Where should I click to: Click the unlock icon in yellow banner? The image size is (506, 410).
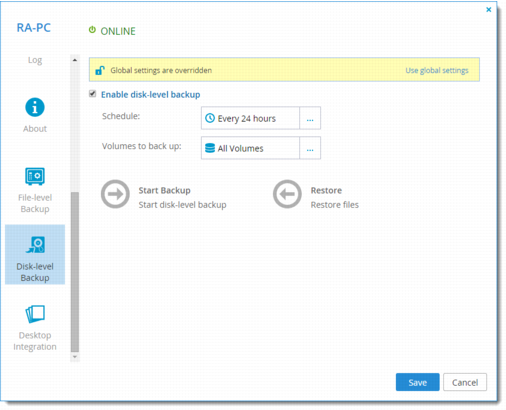pos(100,70)
